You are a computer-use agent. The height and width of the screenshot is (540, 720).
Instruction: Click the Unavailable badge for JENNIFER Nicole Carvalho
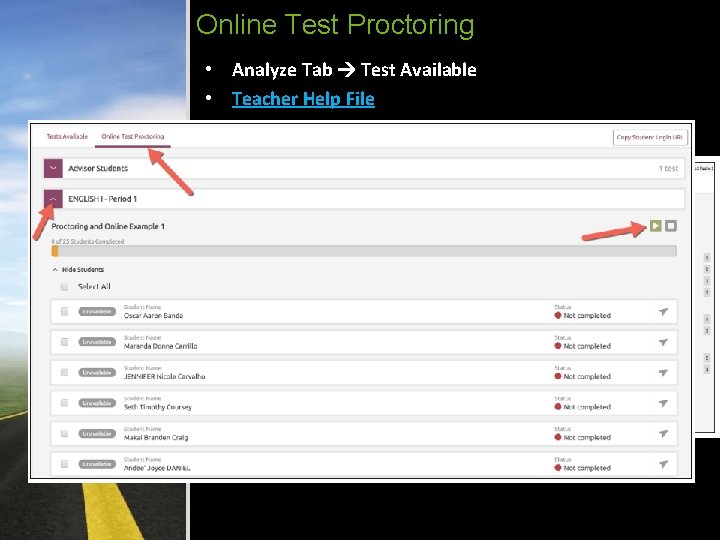click(97, 372)
